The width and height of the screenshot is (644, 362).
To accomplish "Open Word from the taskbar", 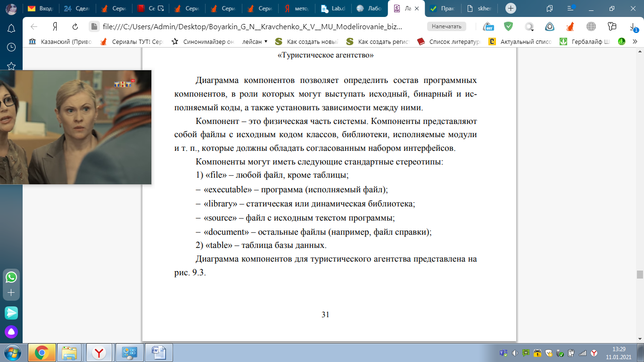I will pos(158,352).
